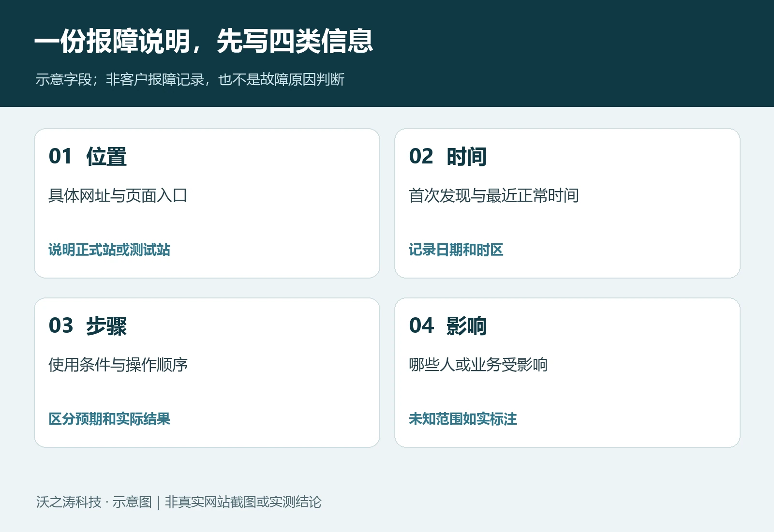The image size is (774, 532).
Task: Select the 04 影响 card title
Action: [448, 325]
